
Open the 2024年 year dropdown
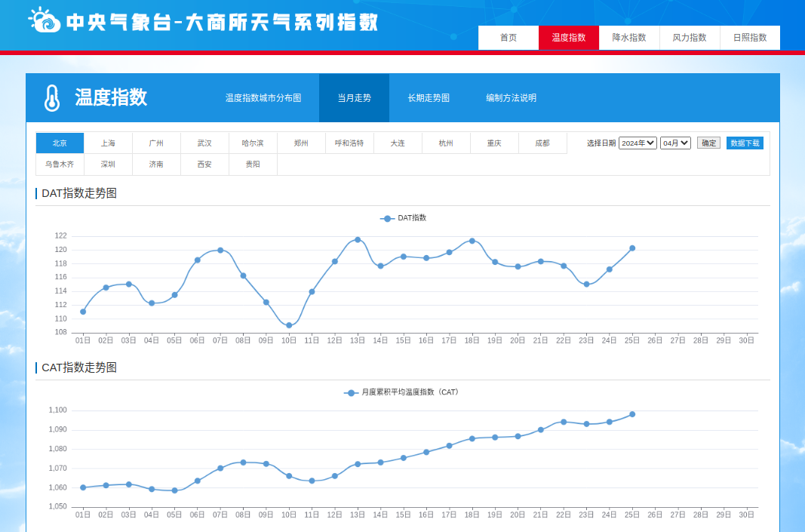click(x=638, y=143)
